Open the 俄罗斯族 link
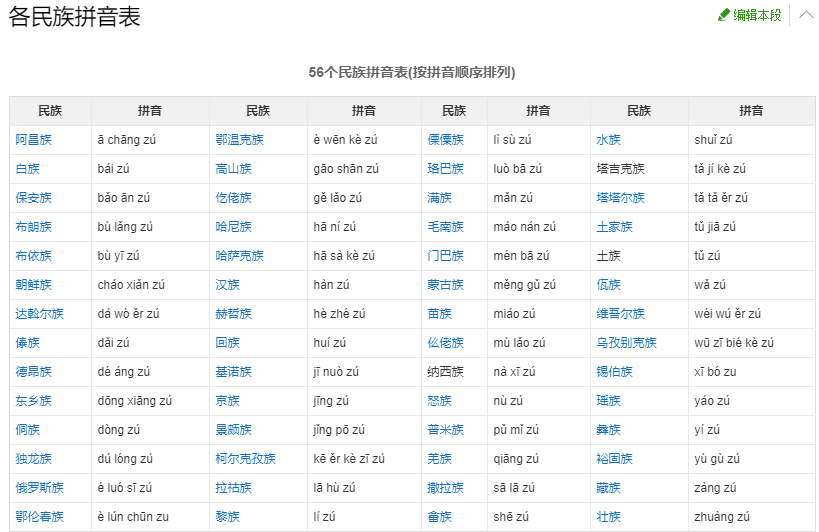The width and height of the screenshot is (819, 532). pos(40,488)
